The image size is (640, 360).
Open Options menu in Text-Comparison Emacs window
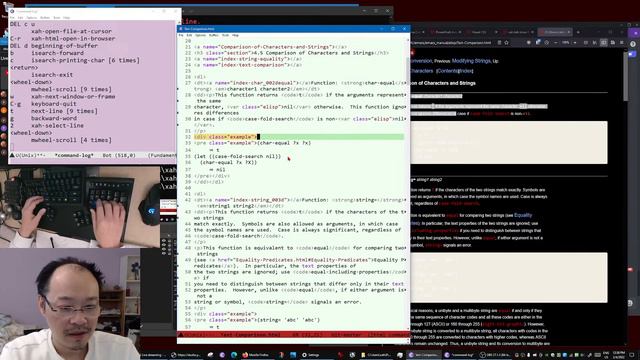tap(200, 36)
